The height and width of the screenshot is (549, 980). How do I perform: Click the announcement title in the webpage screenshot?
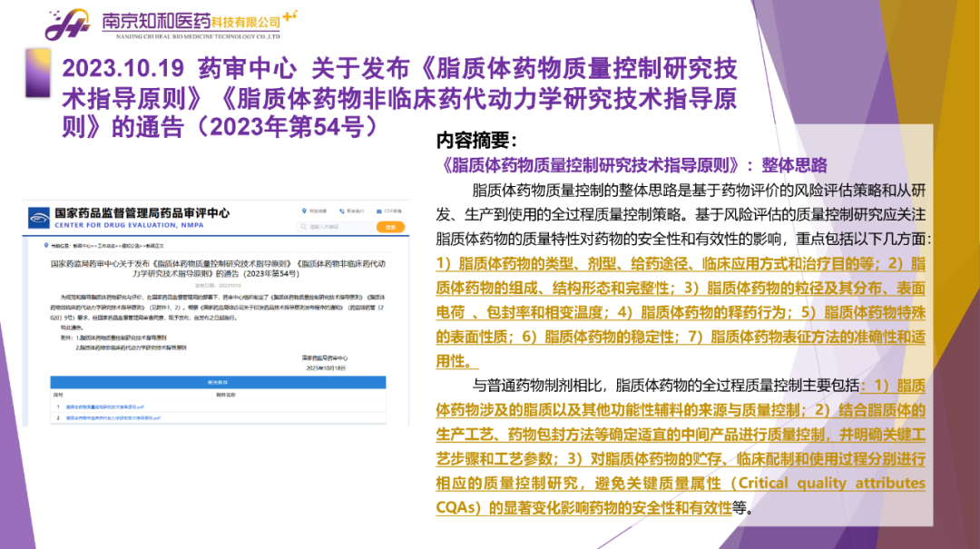[x=218, y=269]
